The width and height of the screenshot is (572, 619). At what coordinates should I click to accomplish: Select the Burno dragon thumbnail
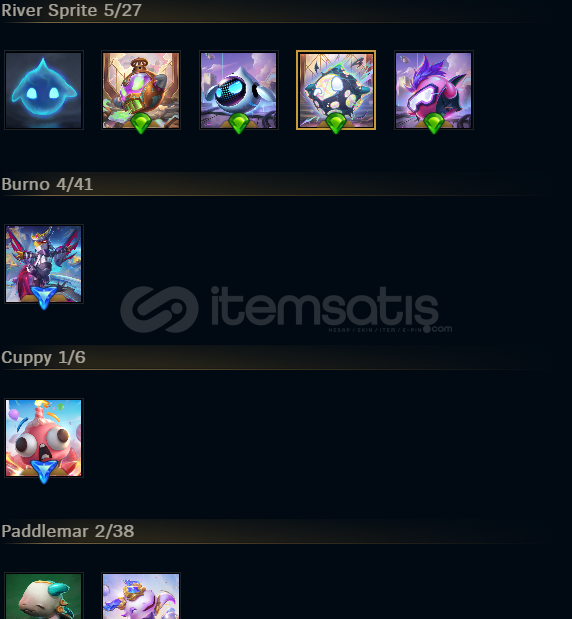pos(44,264)
